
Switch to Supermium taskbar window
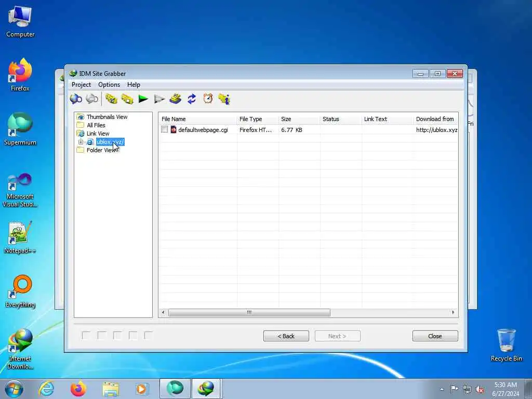[175, 389]
